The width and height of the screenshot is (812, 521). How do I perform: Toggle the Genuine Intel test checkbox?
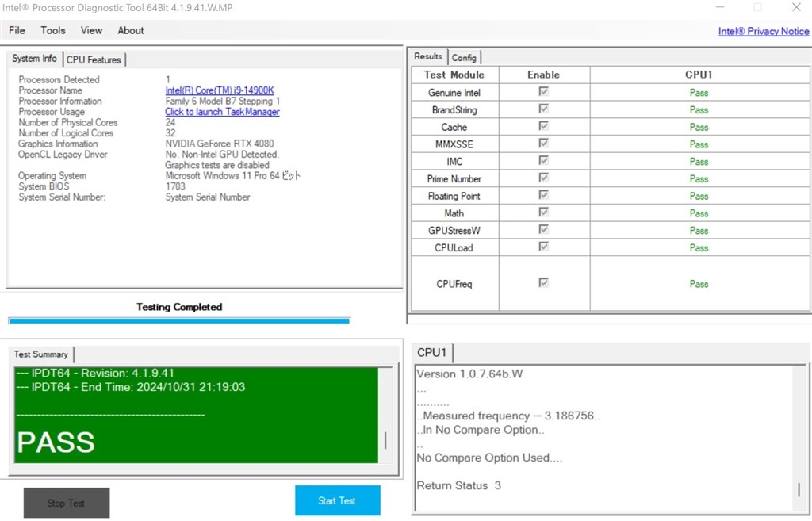click(x=544, y=92)
